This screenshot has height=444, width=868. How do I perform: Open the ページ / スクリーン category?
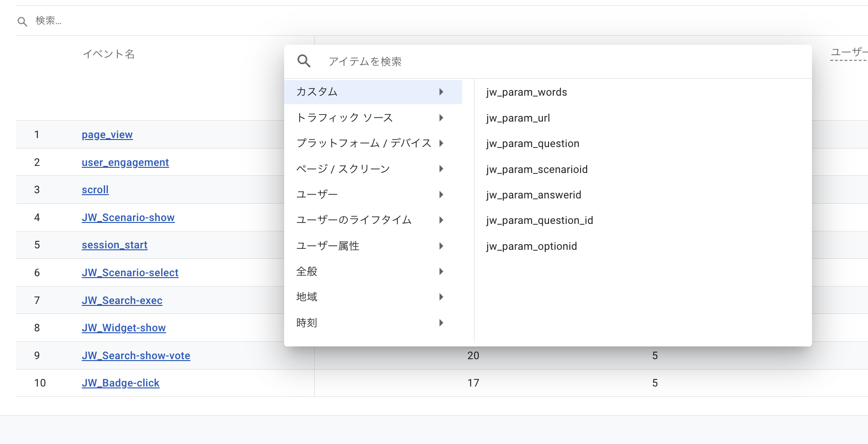point(373,169)
